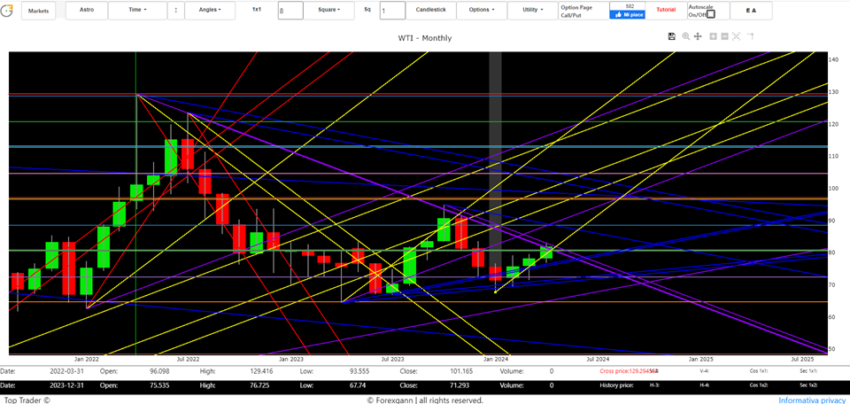Click the Zoom in plus icon
Screen dimensions: 850x404
click(x=713, y=36)
